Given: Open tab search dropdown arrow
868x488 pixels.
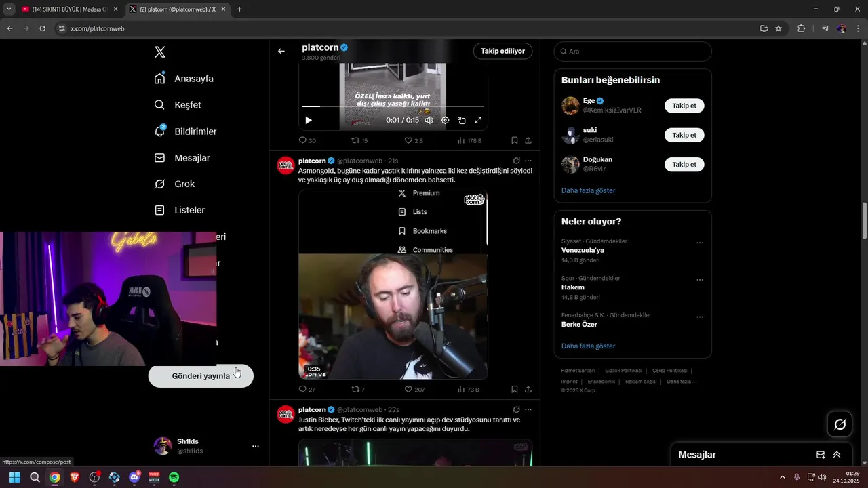Looking at the screenshot, I should click(x=9, y=9).
